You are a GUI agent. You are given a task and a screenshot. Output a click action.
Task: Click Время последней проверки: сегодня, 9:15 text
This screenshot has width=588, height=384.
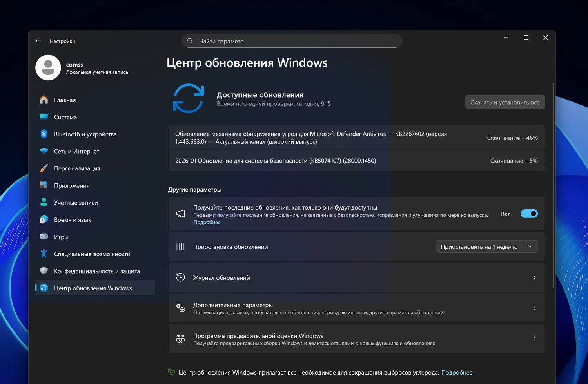(x=274, y=104)
